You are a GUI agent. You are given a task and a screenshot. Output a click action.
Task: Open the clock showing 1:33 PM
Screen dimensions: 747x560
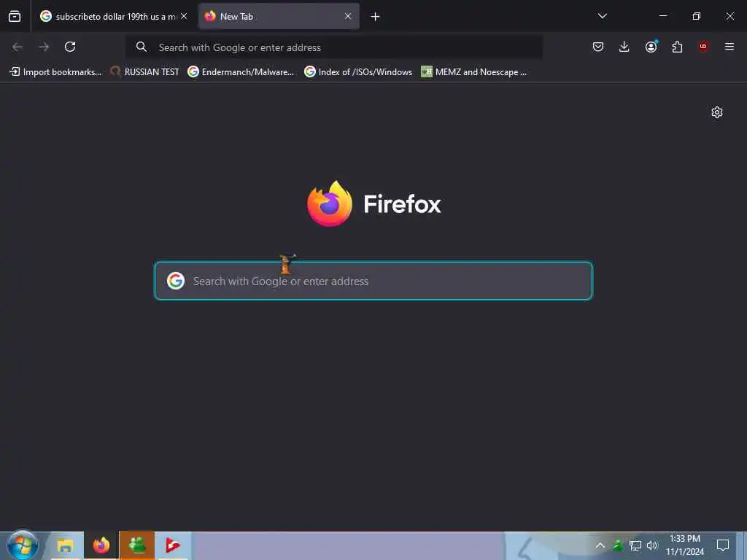click(x=685, y=545)
